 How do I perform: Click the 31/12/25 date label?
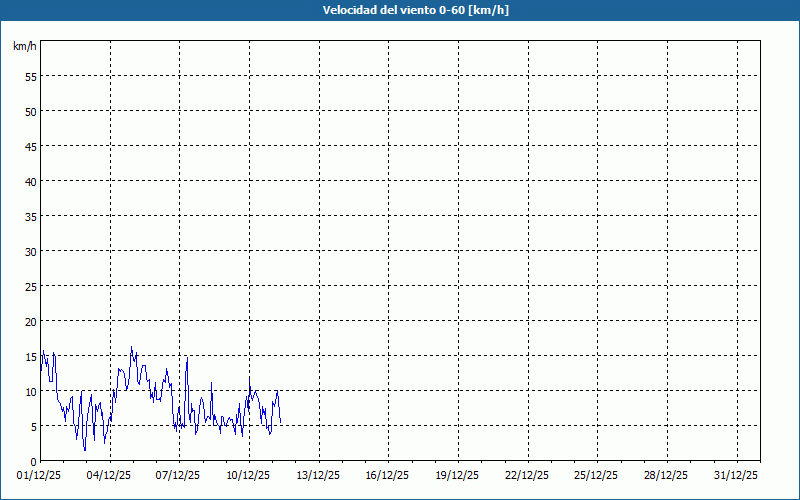tap(737, 475)
